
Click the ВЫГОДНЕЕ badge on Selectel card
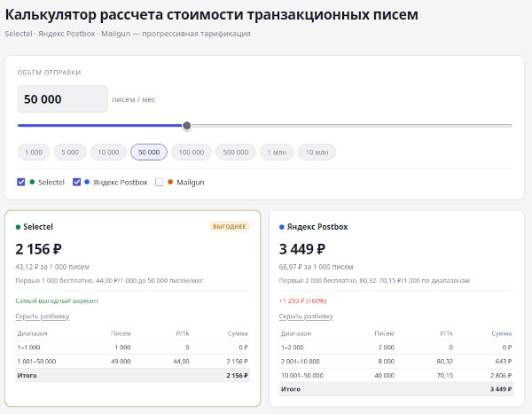pyautogui.click(x=230, y=226)
